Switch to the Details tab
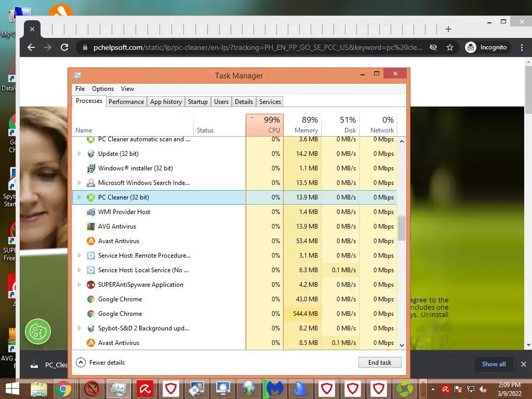This screenshot has width=532, height=399. click(244, 102)
